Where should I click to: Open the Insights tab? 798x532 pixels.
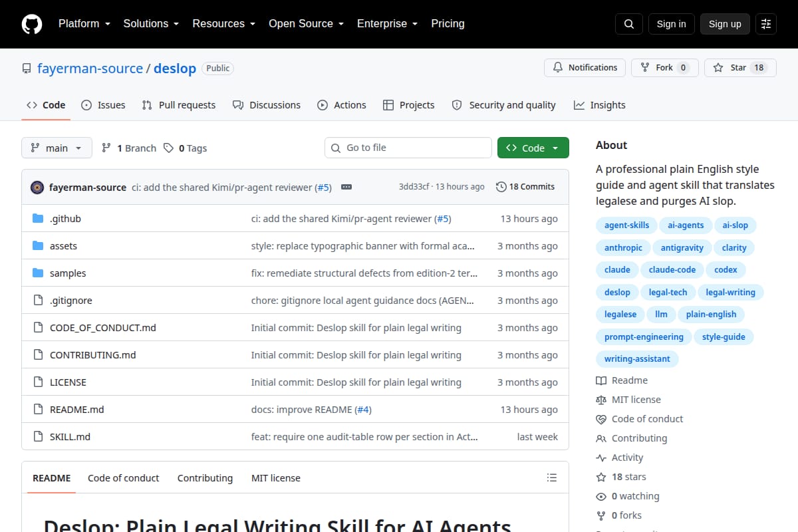[x=600, y=105]
